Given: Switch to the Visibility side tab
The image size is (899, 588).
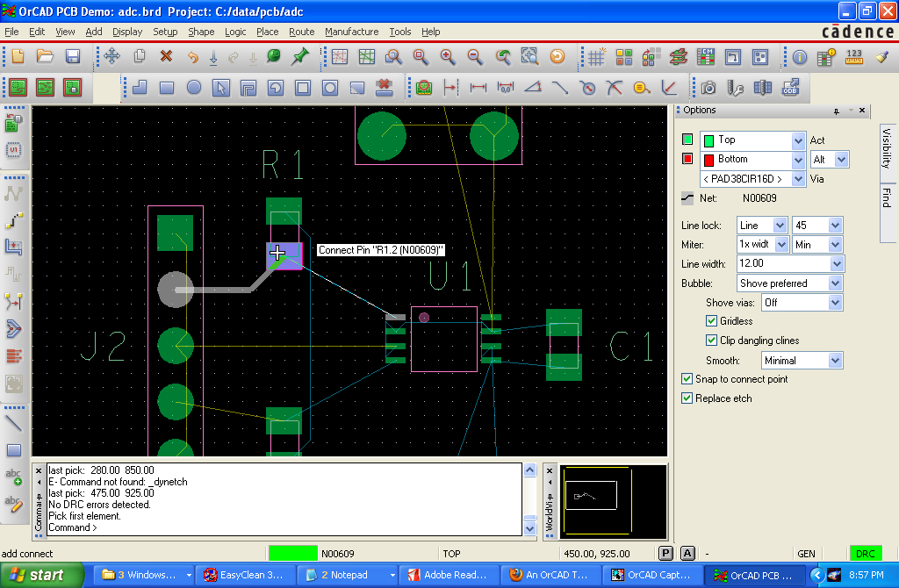Looking at the screenshot, I should pos(887,147).
